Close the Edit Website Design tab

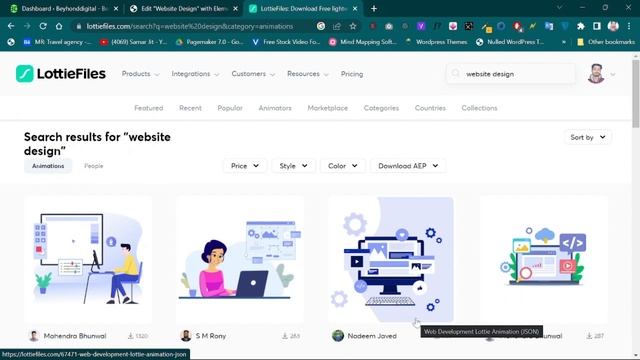pos(236,8)
